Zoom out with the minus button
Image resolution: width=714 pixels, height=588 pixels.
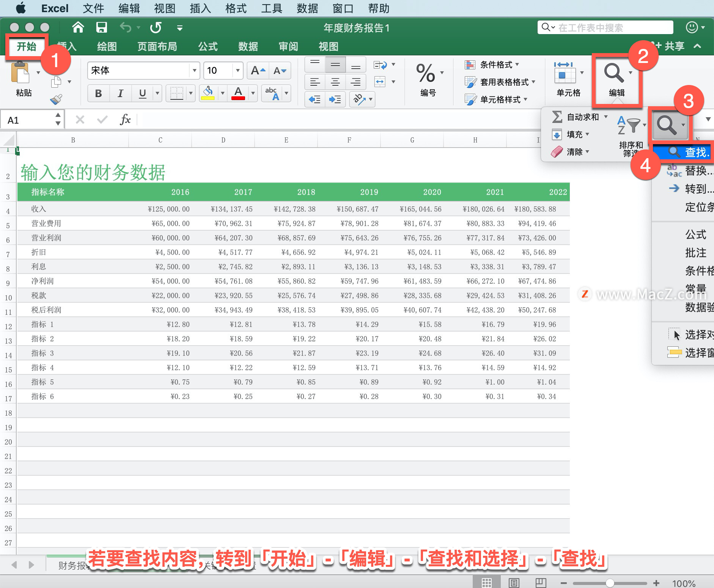click(564, 583)
